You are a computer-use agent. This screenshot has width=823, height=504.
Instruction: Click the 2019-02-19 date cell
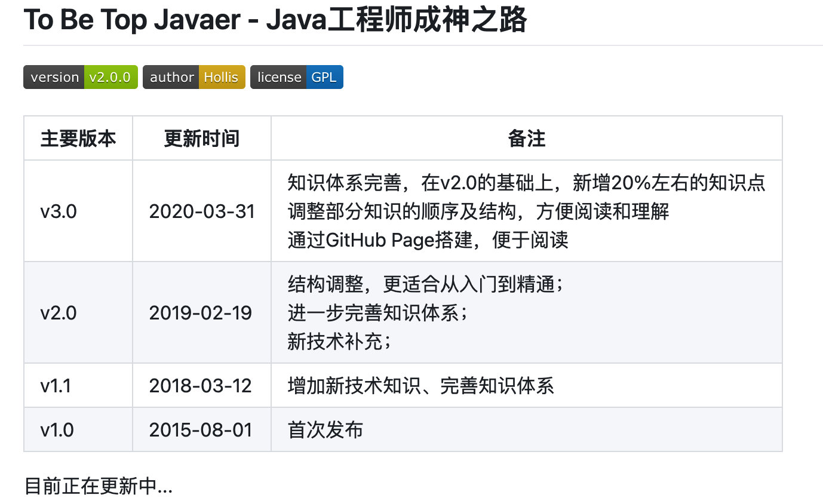pyautogui.click(x=201, y=312)
